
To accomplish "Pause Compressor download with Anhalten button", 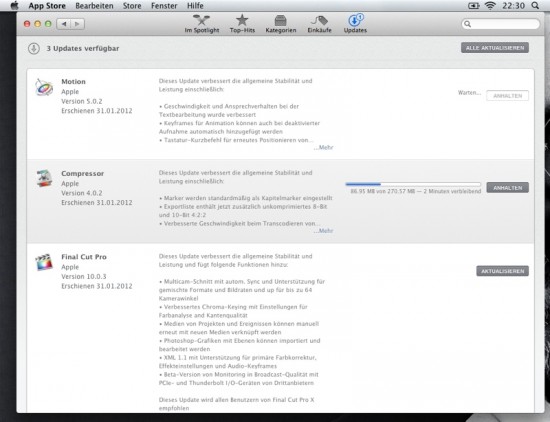I will point(507,188).
